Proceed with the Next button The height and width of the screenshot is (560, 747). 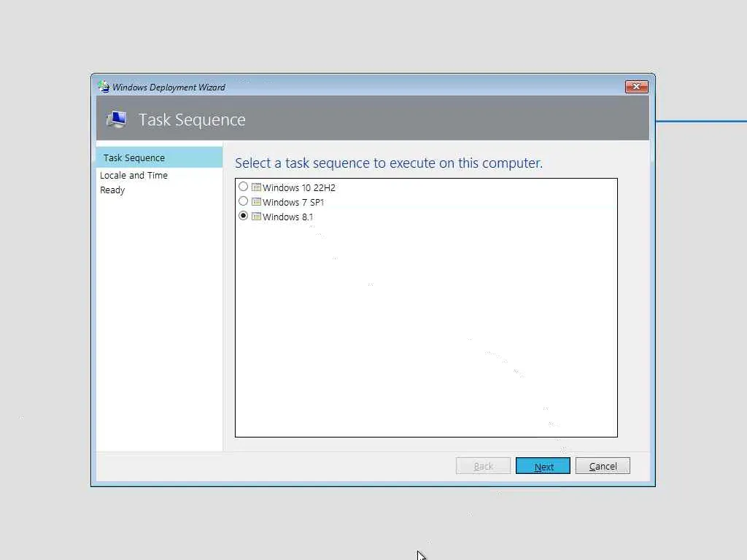[543, 466]
